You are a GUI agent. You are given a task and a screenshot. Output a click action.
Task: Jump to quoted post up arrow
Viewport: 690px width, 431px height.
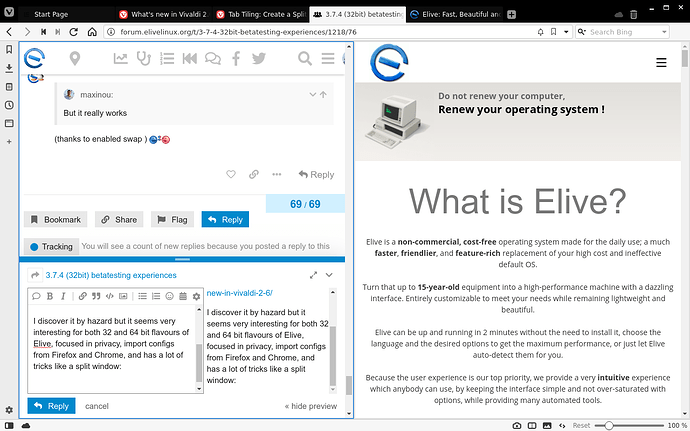[323, 94]
